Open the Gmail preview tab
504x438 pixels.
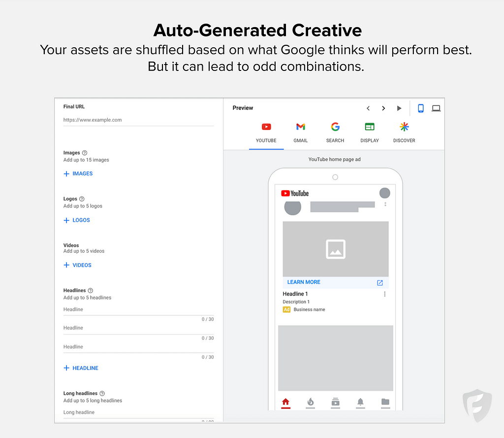coord(300,133)
